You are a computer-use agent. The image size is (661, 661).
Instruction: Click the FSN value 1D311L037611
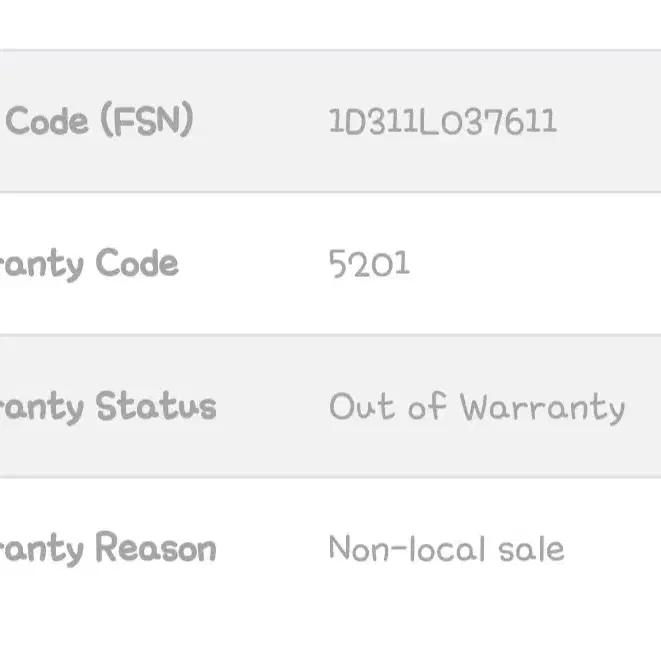click(443, 121)
